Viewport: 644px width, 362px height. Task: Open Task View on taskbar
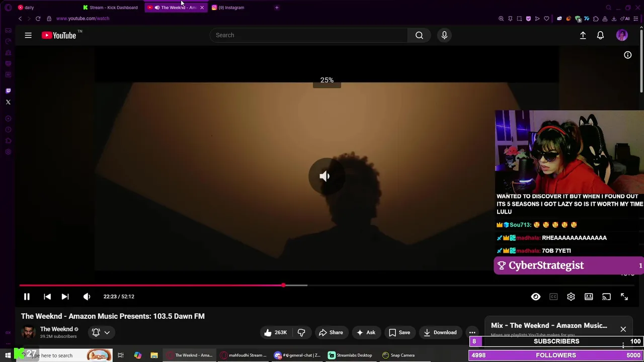(121, 355)
